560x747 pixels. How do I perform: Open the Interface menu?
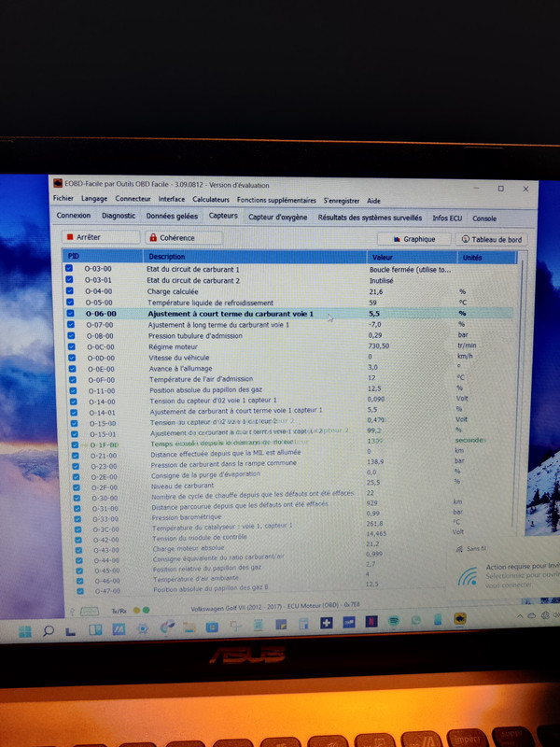[172, 199]
